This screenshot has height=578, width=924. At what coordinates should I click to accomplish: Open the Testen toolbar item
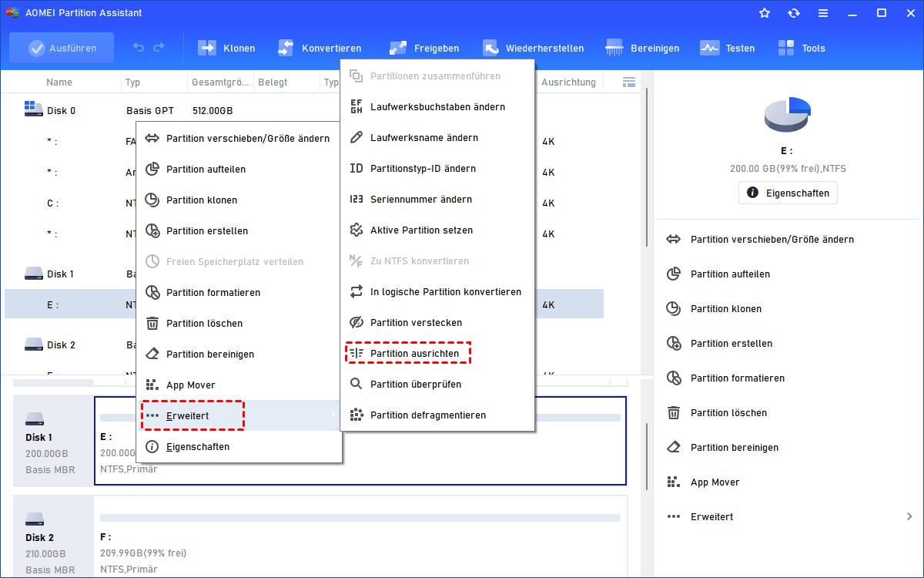click(727, 48)
